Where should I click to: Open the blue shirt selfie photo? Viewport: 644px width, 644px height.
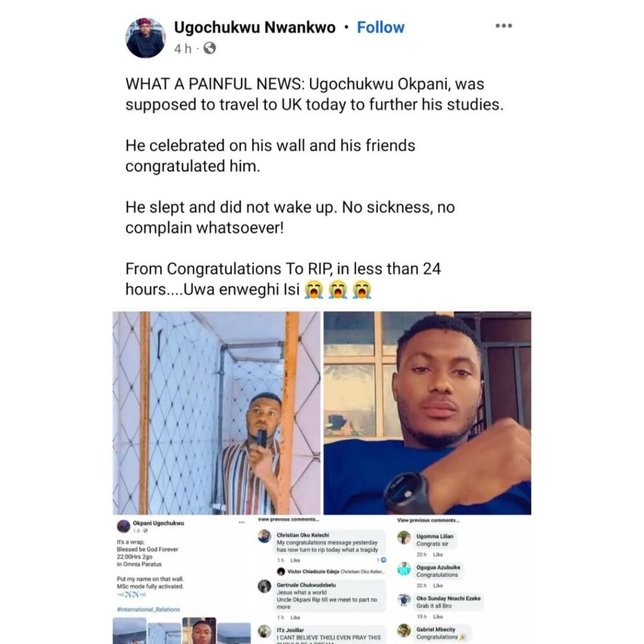pos(427,413)
